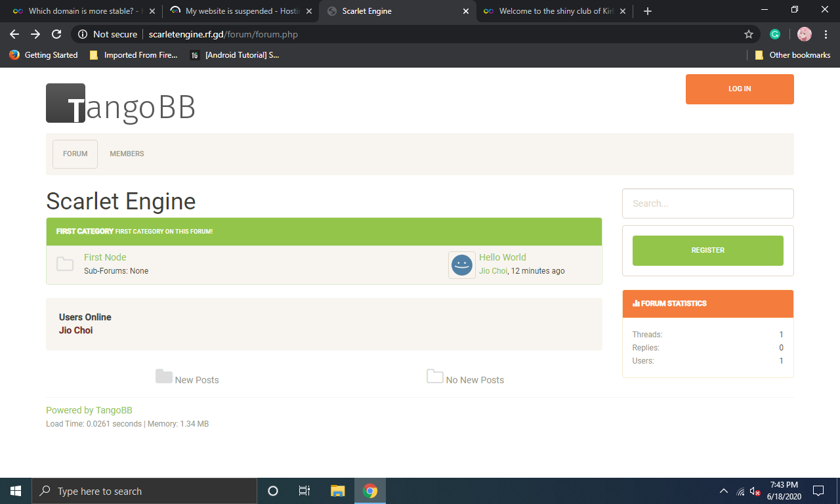Click the 'Sub-Forums: None' text
Screen dimensions: 840x504
tap(116, 271)
